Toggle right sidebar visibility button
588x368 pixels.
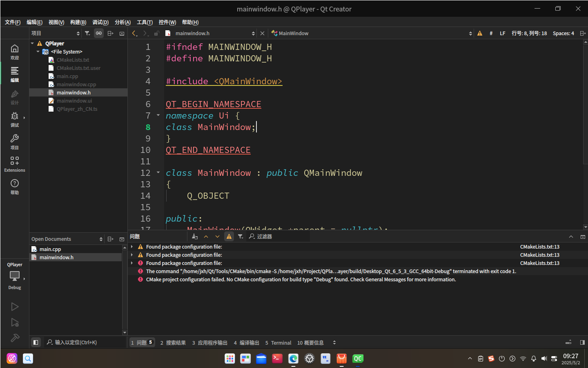click(582, 342)
